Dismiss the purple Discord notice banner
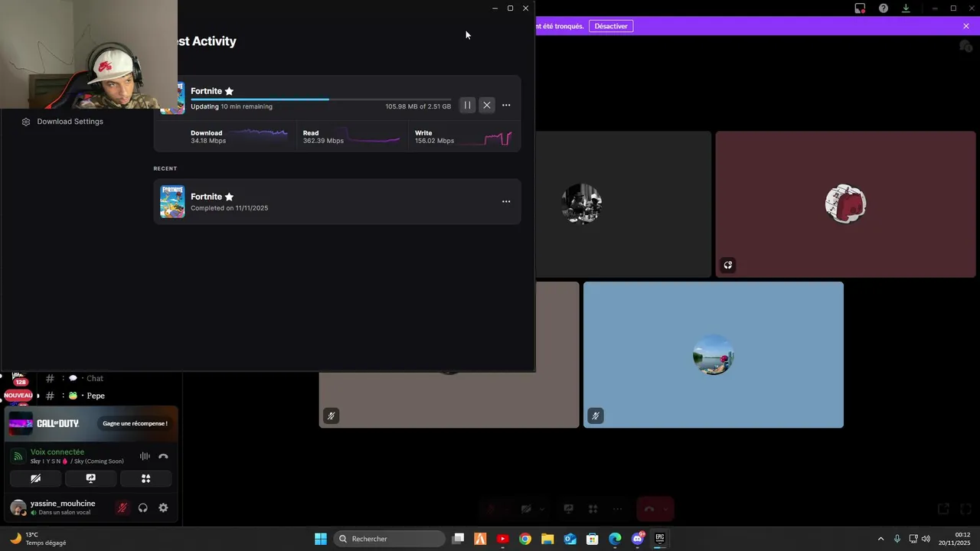The image size is (980, 551). point(966,26)
